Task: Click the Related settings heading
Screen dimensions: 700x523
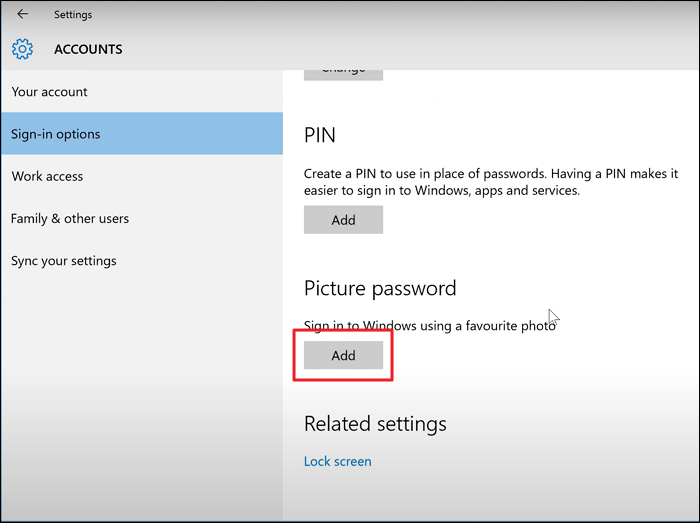Action: click(375, 424)
